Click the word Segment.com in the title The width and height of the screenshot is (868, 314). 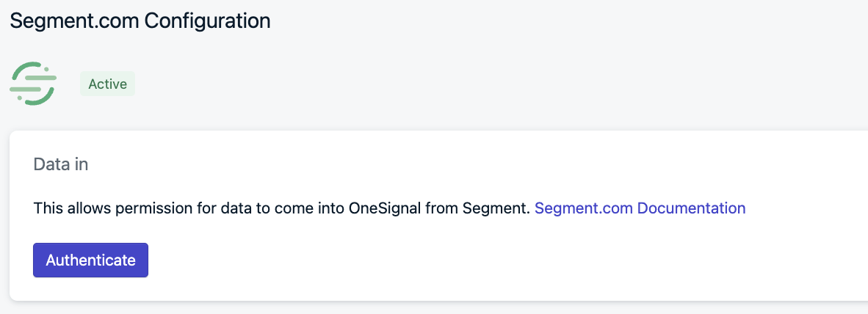(74, 21)
